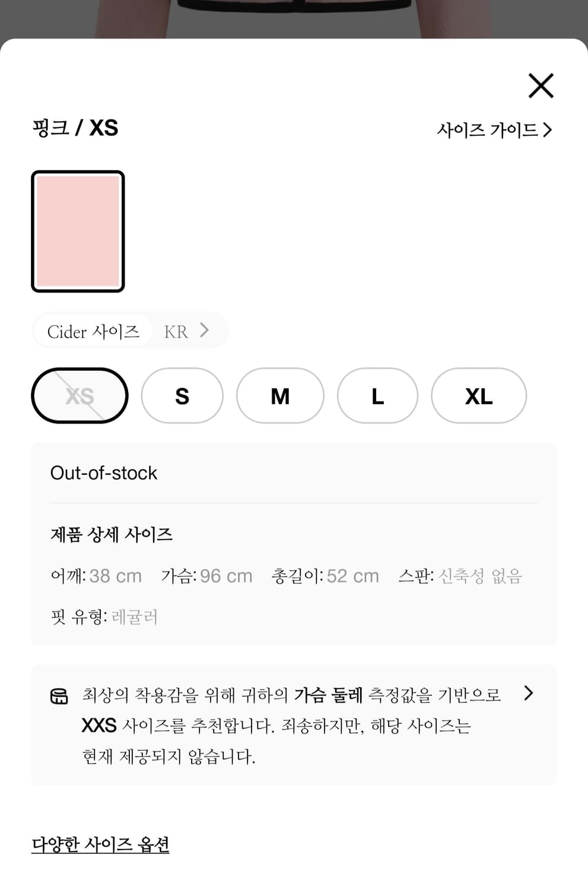Viewport: 588px width, 890px height.
Task: Open the 가슴 둘레 size recommendation text
Action: [x=291, y=725]
